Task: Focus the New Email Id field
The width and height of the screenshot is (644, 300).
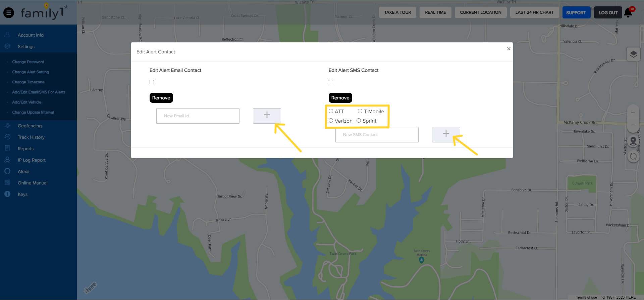Action: tap(198, 116)
